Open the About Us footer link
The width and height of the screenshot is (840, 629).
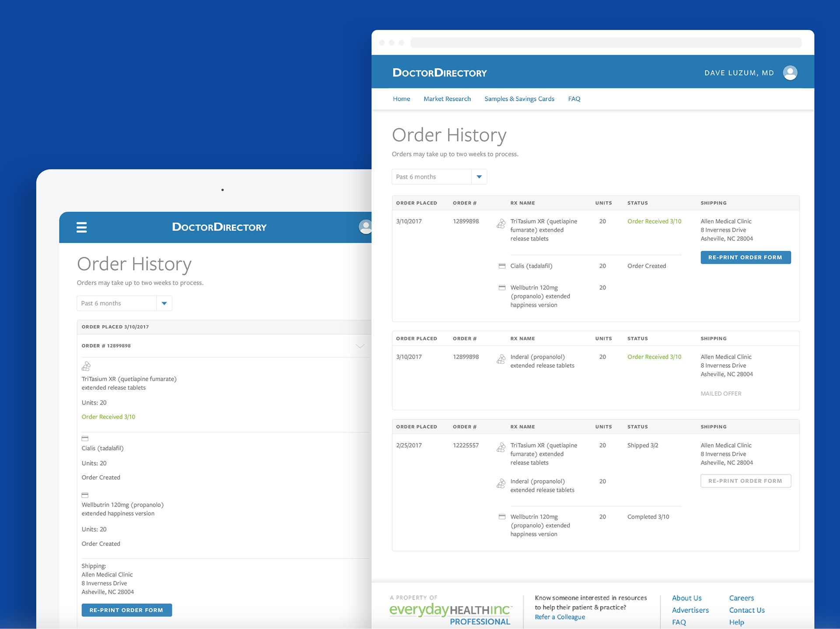[x=686, y=598]
